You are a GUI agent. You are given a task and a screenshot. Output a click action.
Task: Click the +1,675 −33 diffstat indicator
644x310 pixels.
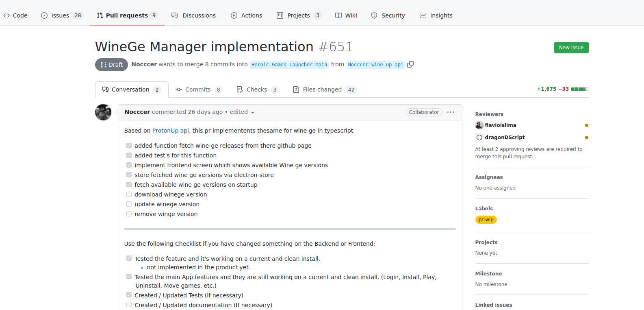563,89
